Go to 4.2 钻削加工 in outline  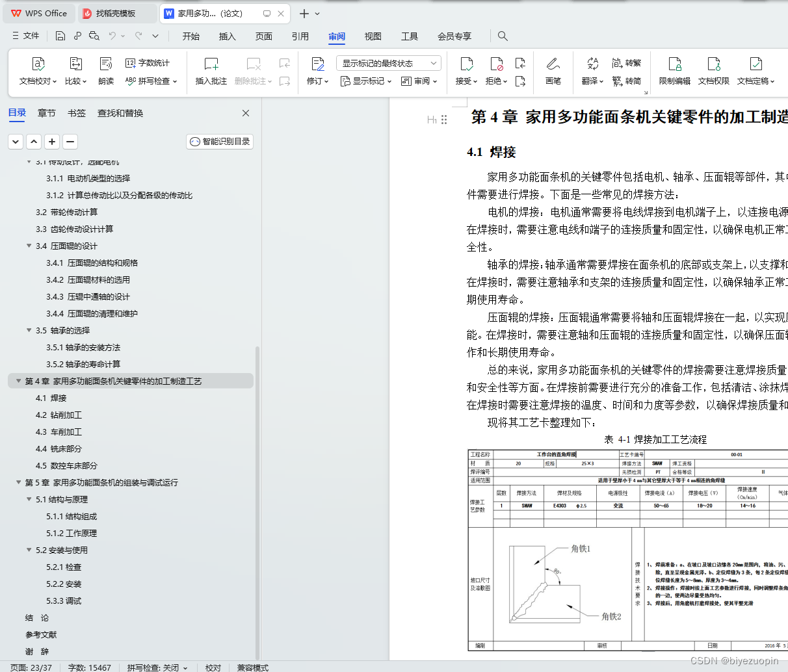[x=59, y=415]
